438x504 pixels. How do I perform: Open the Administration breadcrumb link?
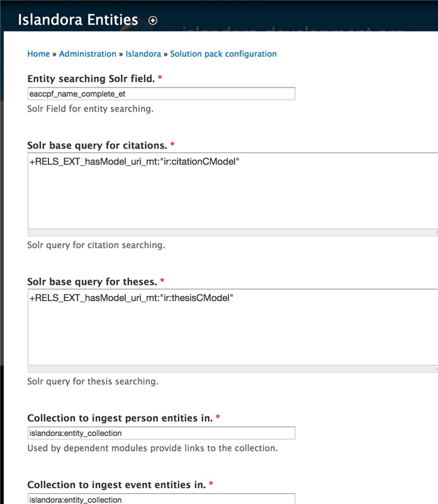tap(87, 54)
